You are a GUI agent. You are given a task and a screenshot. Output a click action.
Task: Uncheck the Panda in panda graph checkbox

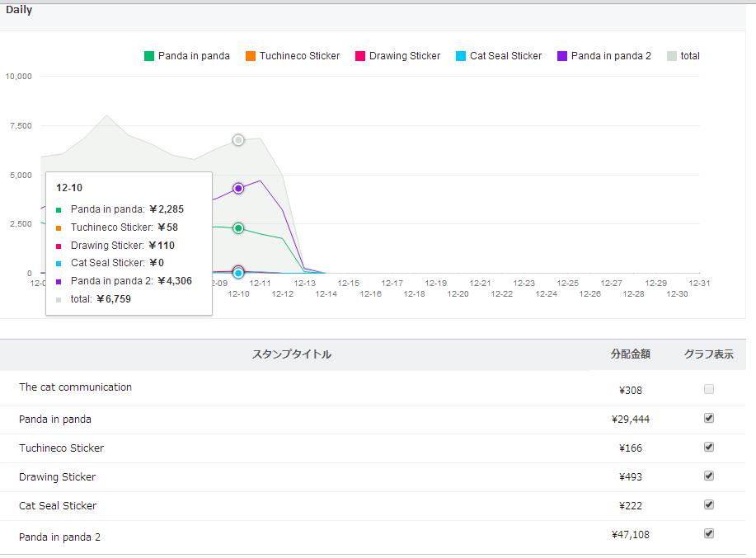point(709,418)
